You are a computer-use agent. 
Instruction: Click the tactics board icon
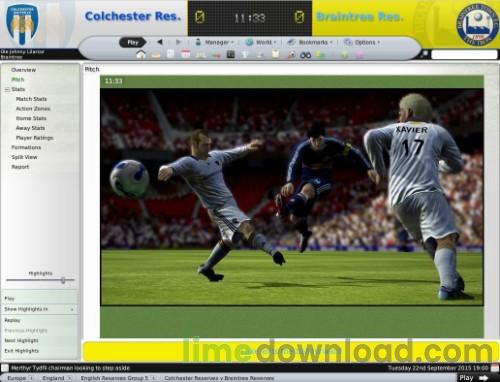[x=231, y=54]
